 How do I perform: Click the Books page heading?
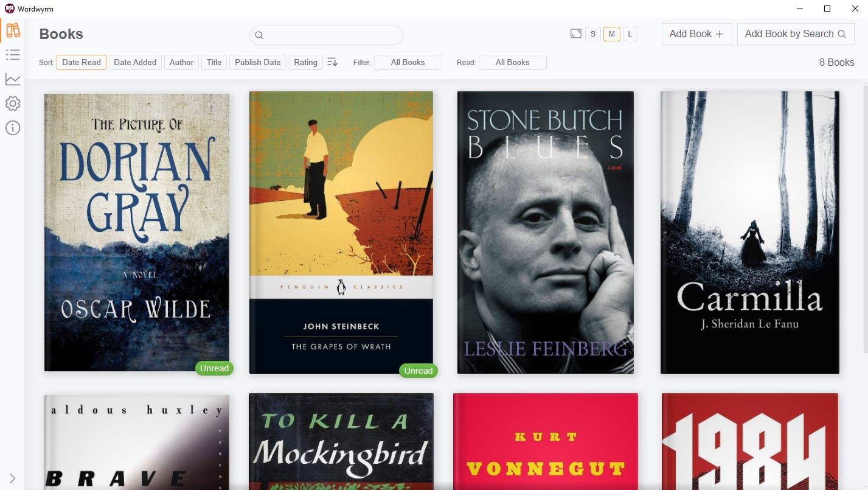tap(61, 34)
